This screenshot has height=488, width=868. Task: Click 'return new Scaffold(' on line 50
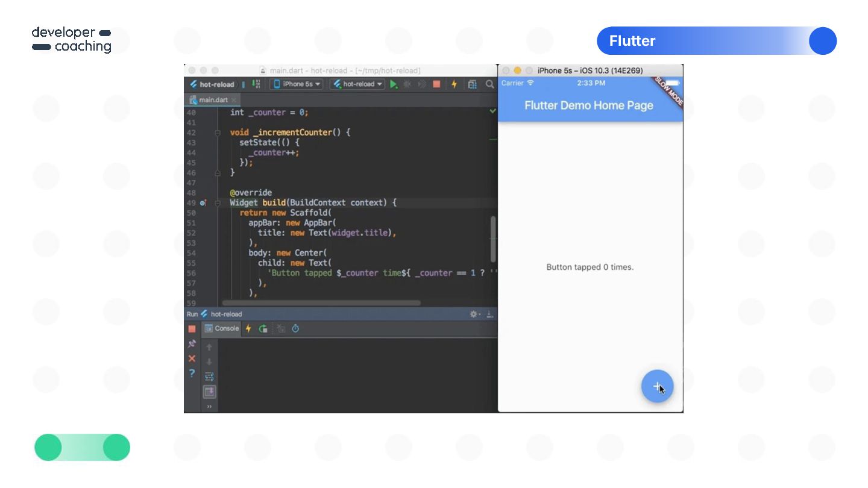tap(286, 213)
